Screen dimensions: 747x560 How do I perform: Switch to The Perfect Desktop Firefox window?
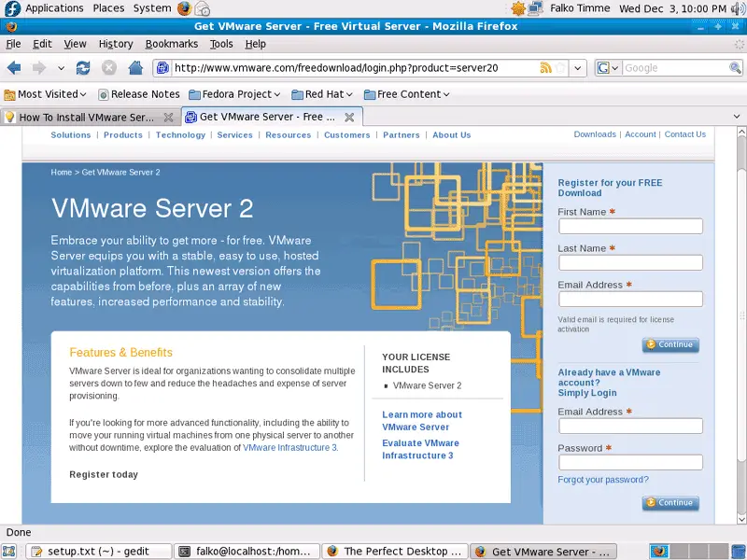point(395,552)
